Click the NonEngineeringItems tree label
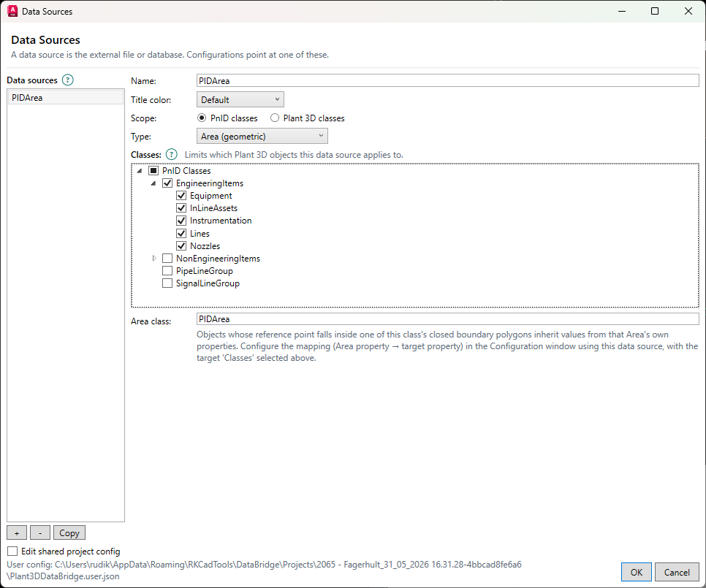706x588 pixels. 218,259
